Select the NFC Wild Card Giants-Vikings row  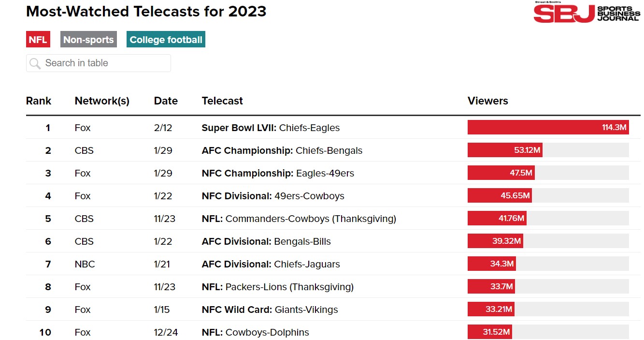[x=270, y=310]
